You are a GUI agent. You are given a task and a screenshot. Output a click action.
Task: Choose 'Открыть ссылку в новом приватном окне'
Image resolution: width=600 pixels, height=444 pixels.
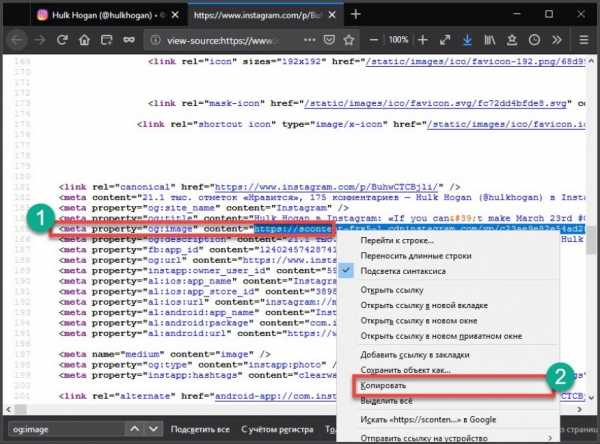click(x=442, y=336)
